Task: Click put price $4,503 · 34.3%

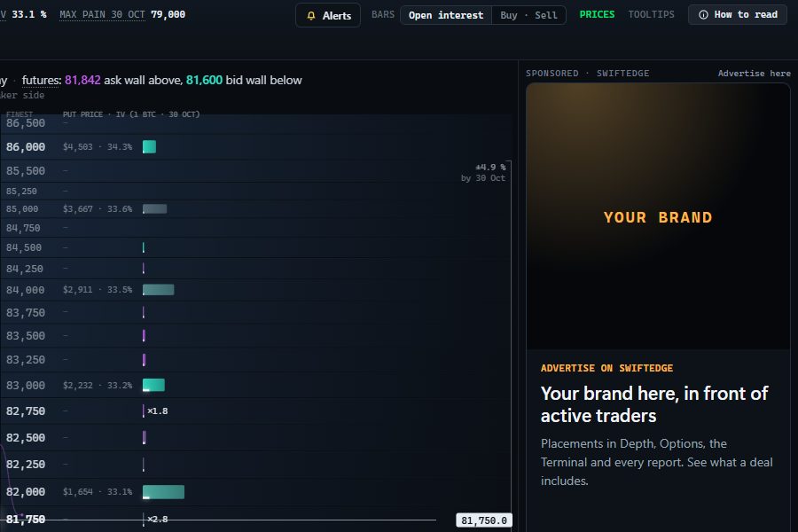Action: click(x=98, y=146)
